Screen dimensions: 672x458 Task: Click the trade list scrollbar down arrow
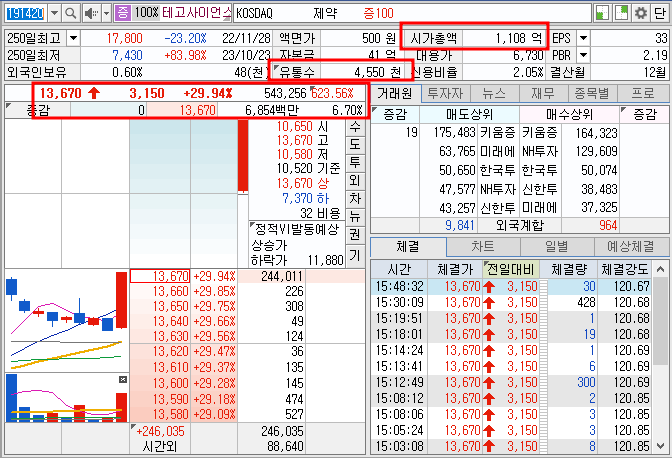pyautogui.click(x=660, y=446)
